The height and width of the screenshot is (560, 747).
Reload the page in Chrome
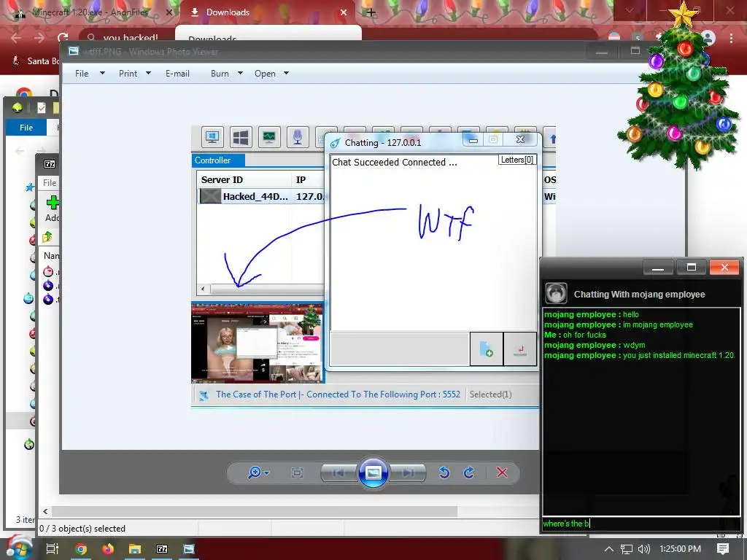[x=63, y=37]
